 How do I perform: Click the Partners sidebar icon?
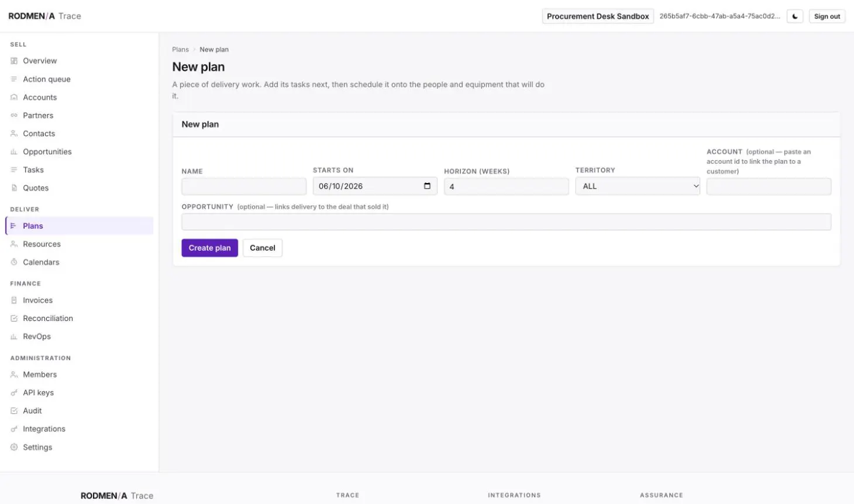click(14, 115)
